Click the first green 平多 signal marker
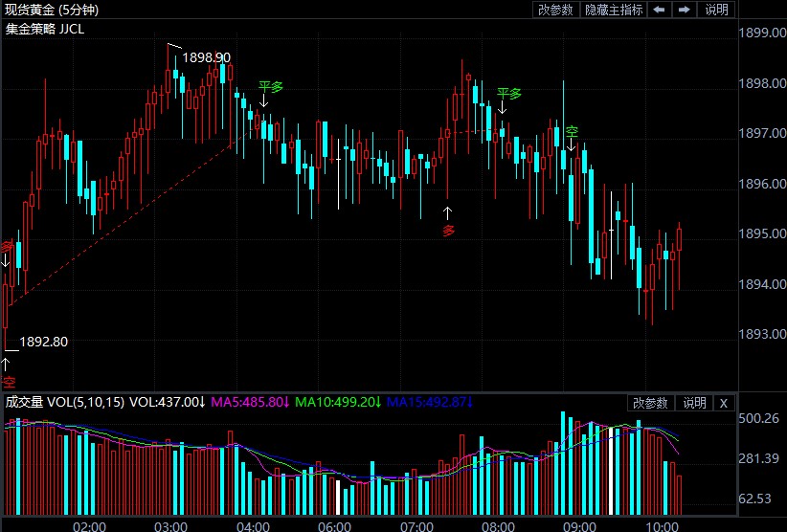This screenshot has height=532, width=787. (x=271, y=87)
